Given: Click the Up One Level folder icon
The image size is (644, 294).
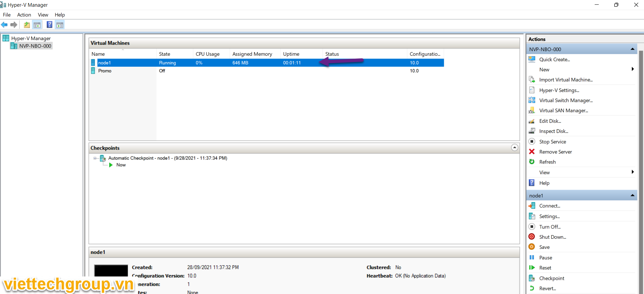Looking at the screenshot, I should 27,25.
